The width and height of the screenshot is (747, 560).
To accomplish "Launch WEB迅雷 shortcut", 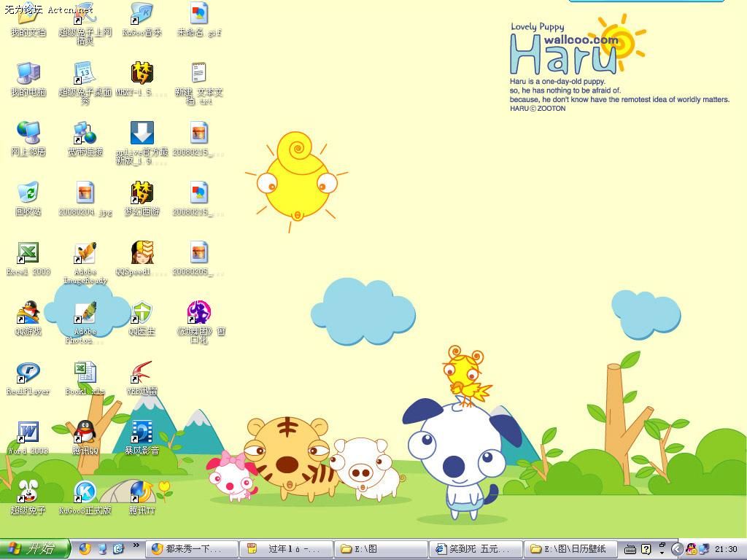I will click(142, 378).
